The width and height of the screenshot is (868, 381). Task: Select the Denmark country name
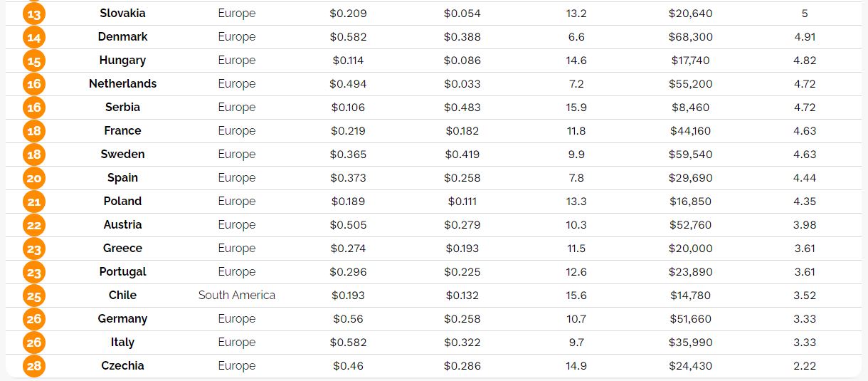coord(122,37)
